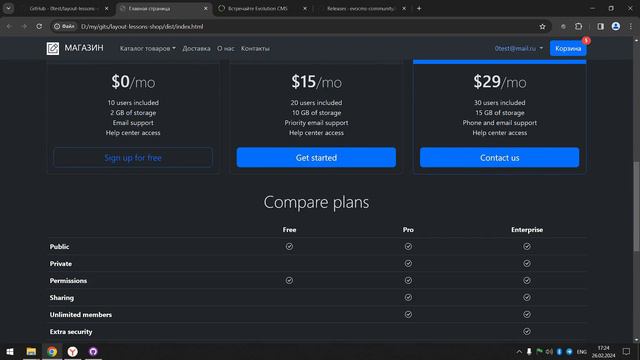
Task: Open GitHub Desktop from the taskbar
Action: [x=93, y=351]
